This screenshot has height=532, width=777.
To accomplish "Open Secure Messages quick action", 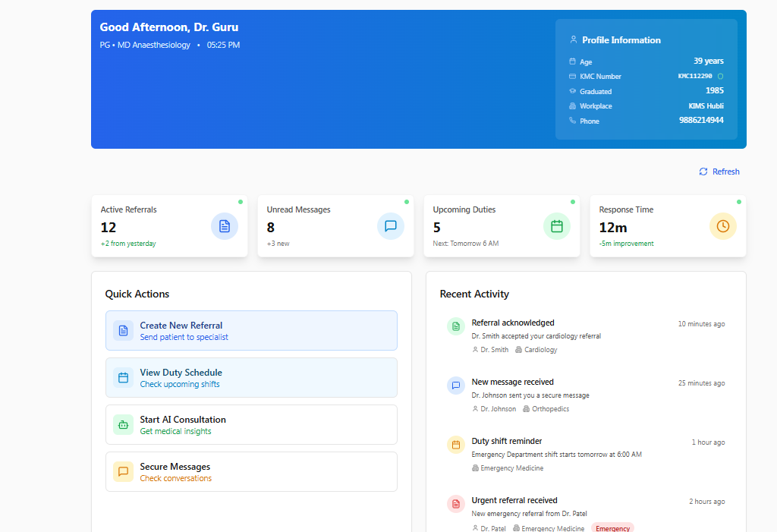I will click(251, 472).
